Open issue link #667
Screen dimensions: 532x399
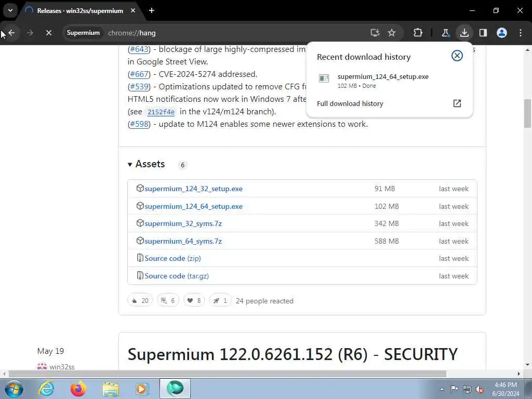139,74
